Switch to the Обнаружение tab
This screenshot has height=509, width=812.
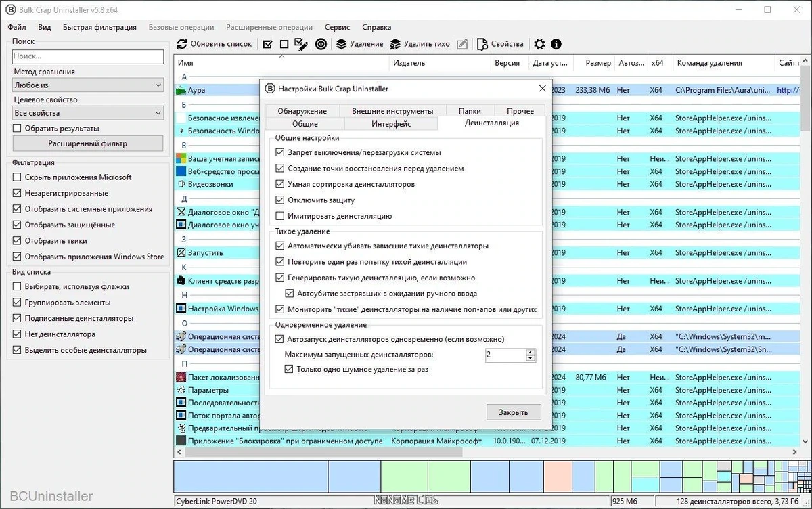[x=302, y=111]
